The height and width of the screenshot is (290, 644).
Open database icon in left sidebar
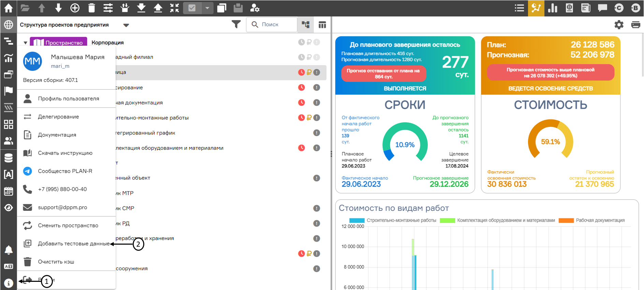coord(8,158)
